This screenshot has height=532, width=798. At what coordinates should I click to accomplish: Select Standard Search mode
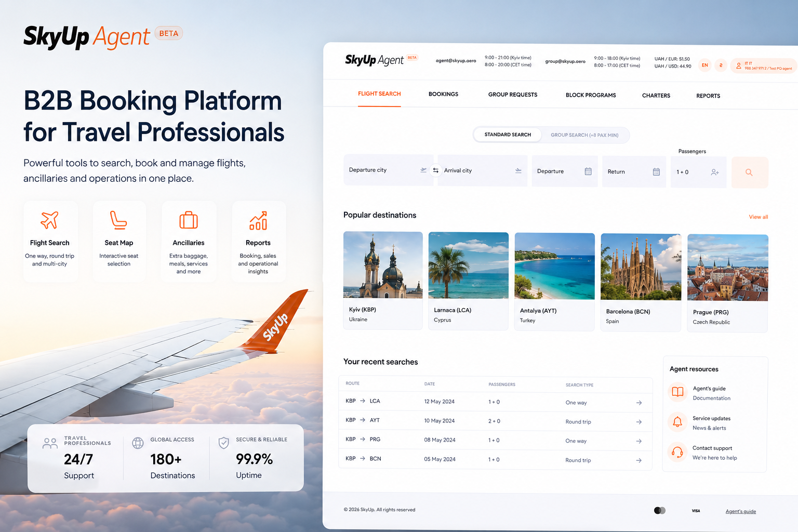click(x=508, y=135)
